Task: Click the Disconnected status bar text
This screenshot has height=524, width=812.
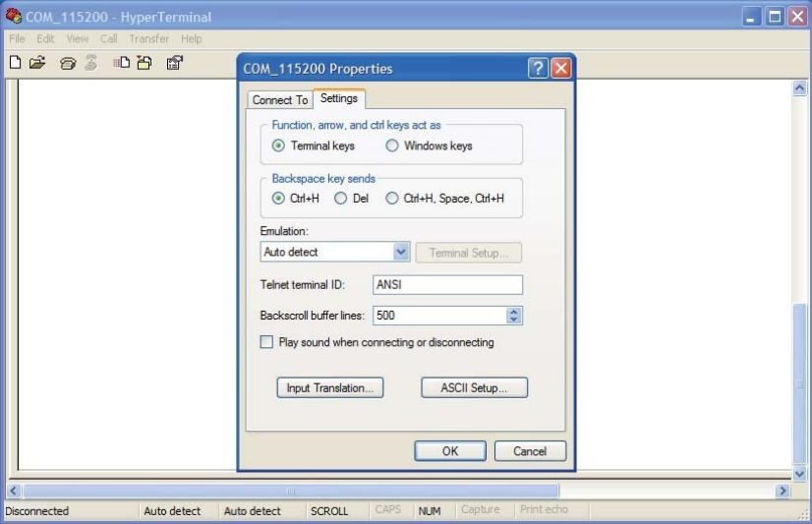Action: pyautogui.click(x=36, y=511)
